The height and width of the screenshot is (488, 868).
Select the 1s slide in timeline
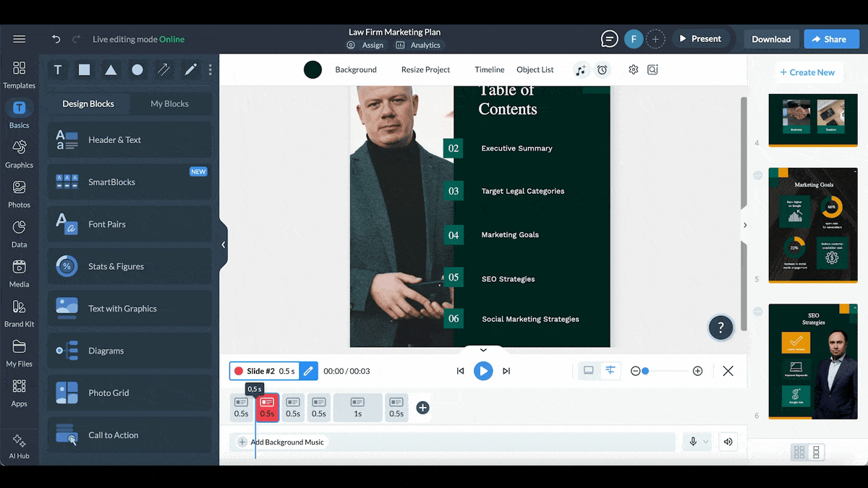pyautogui.click(x=357, y=408)
